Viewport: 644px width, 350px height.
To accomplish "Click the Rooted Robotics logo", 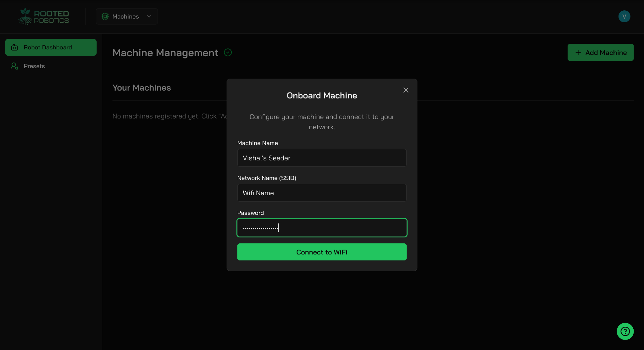I will click(44, 16).
